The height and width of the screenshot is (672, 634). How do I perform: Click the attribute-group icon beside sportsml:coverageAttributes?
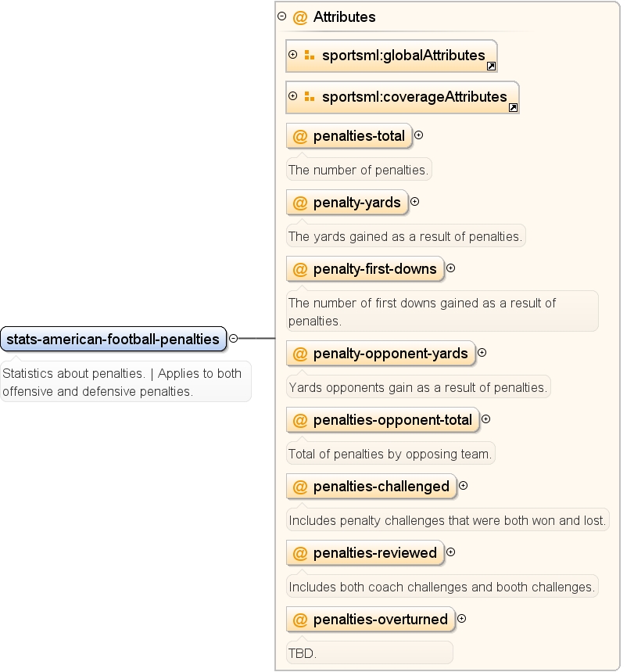tap(310, 96)
